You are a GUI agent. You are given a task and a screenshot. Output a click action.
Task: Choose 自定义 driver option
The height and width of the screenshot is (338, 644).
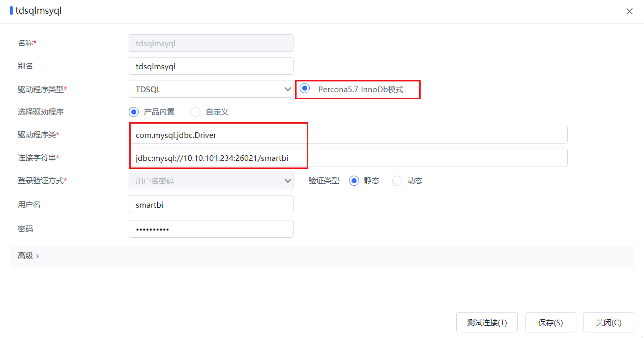click(195, 112)
